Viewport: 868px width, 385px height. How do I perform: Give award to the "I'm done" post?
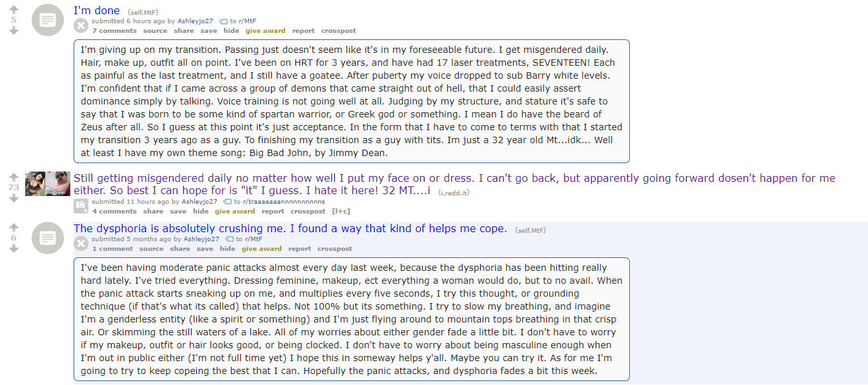pos(265,31)
